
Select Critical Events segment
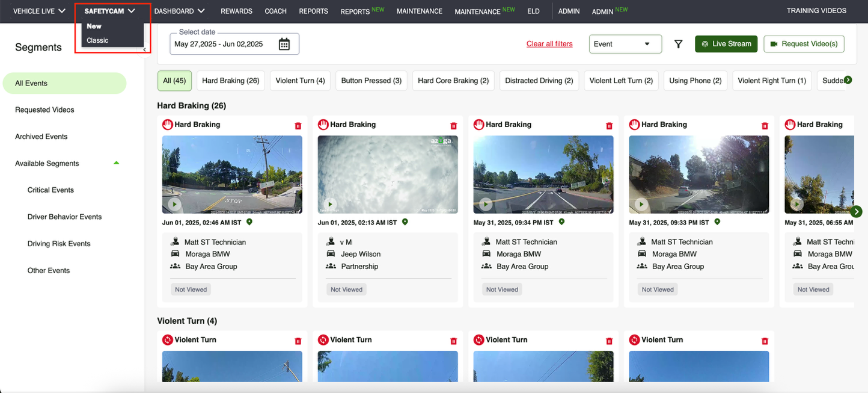point(50,190)
